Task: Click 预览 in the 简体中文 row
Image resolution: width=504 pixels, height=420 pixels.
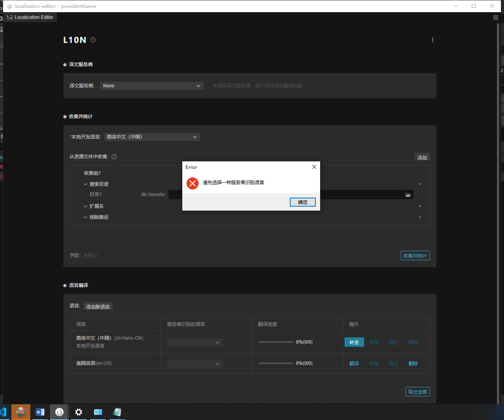Action: [374, 342]
